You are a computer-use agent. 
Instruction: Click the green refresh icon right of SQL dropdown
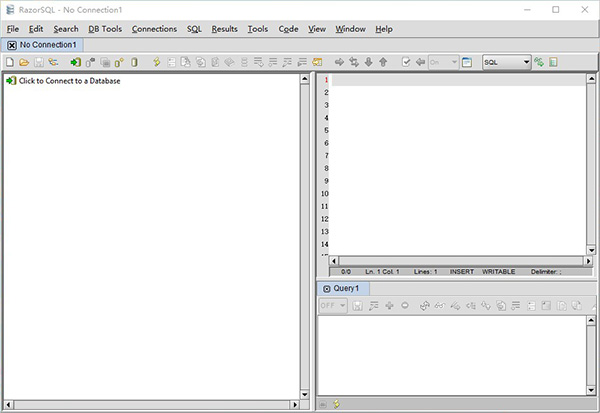(x=540, y=62)
